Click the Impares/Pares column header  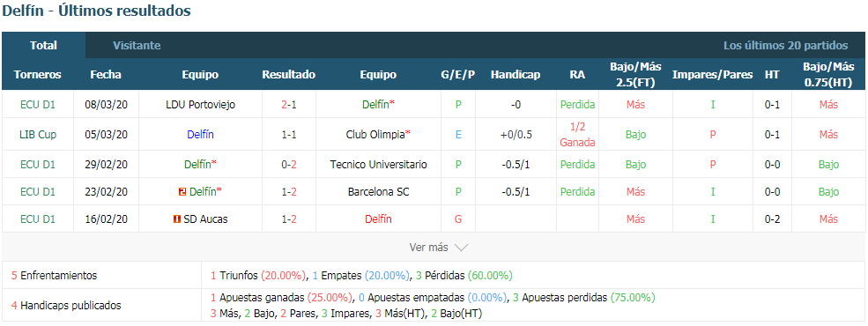tap(712, 75)
